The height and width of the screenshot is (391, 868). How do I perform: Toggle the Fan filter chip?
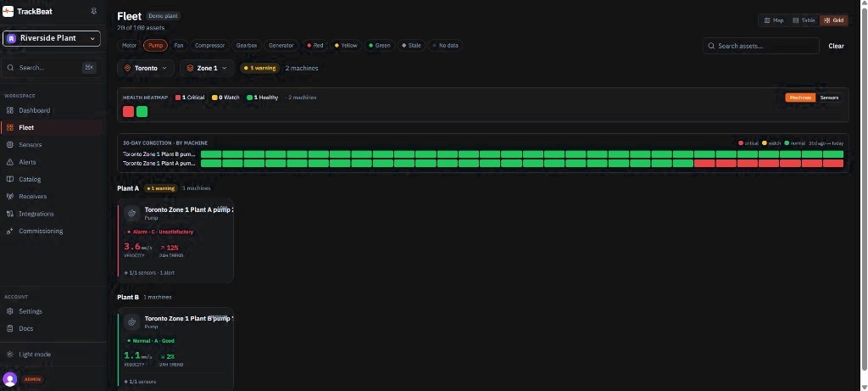[178, 46]
